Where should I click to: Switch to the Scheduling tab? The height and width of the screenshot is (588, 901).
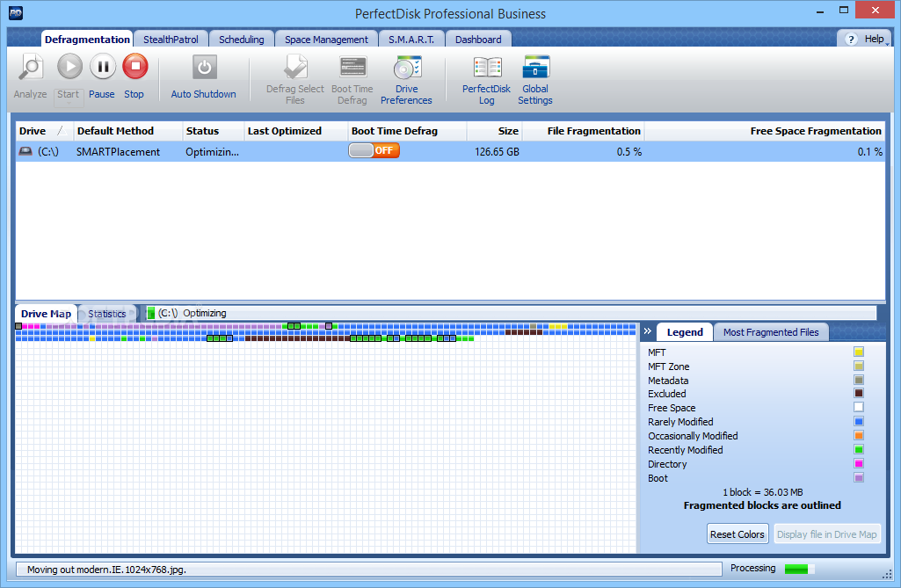point(242,39)
